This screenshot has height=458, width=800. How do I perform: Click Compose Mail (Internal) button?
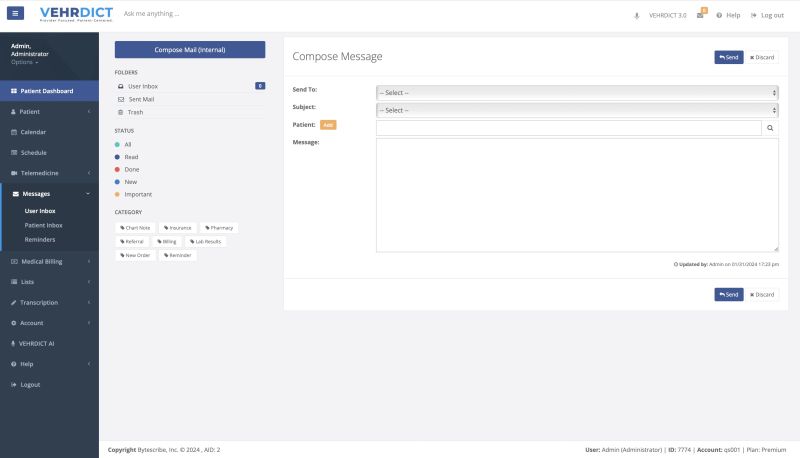190,49
